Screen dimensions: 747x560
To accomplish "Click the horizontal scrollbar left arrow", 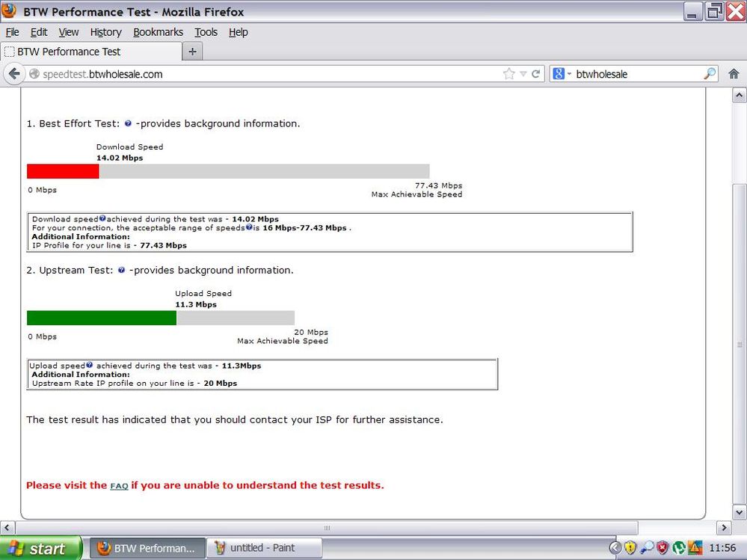I will [7, 528].
